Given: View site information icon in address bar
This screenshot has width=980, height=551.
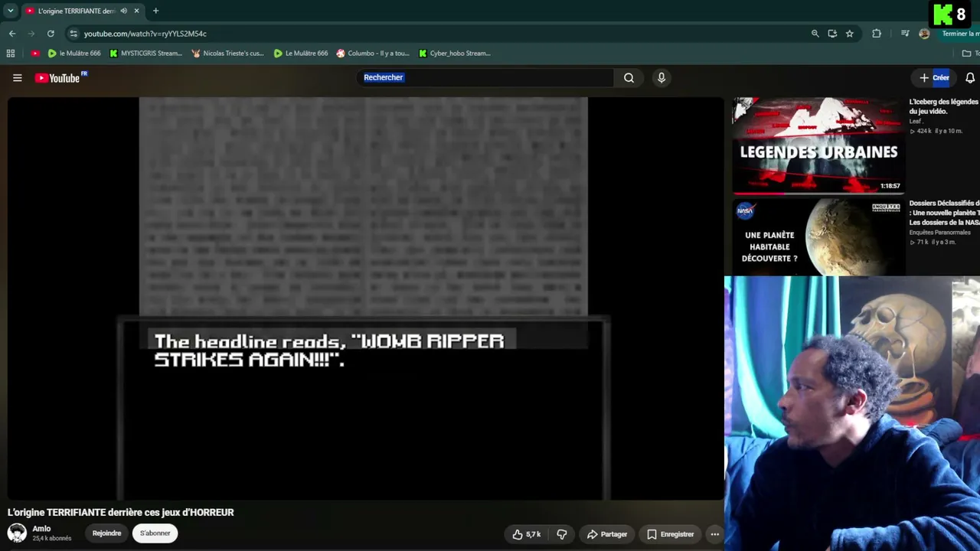Looking at the screenshot, I should pos(73,34).
